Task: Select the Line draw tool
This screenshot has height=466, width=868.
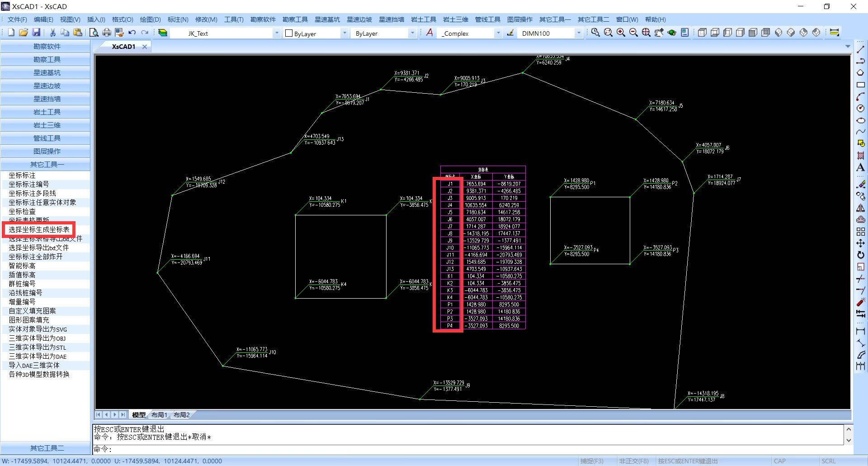Action: click(860, 49)
